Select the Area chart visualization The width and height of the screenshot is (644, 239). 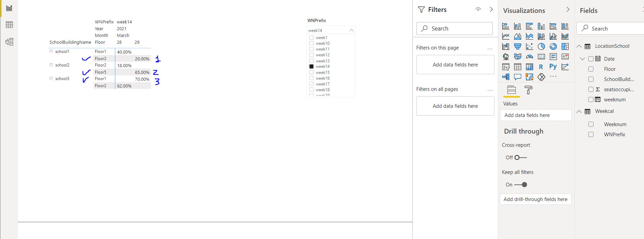518,36
